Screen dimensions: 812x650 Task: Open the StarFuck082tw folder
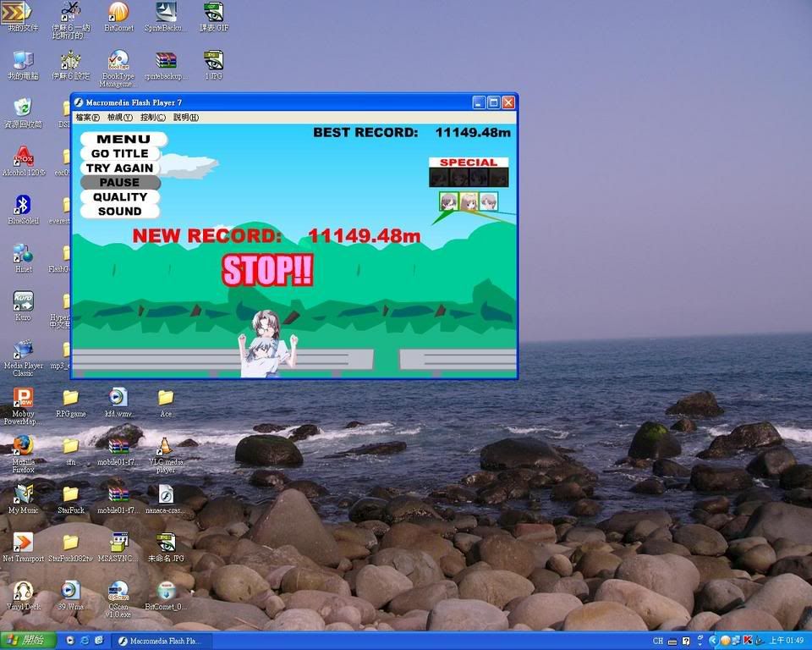click(70, 547)
